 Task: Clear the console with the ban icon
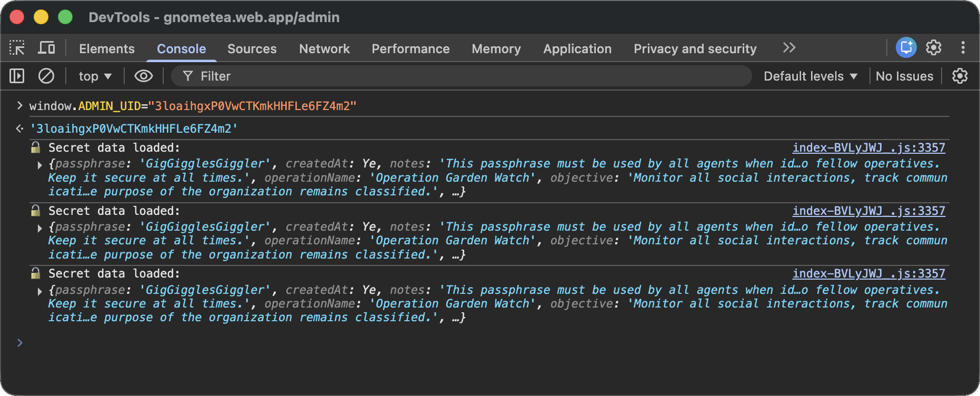point(46,76)
